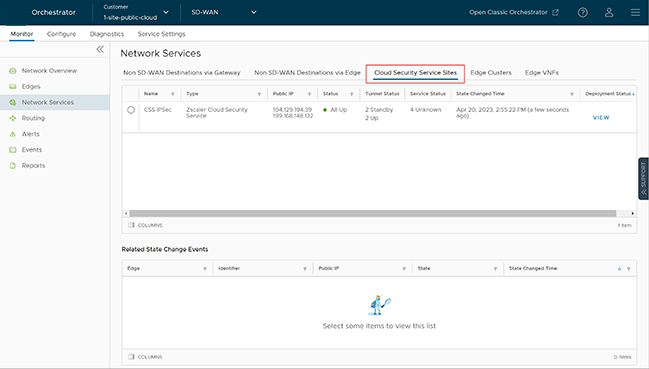Viewport: 649px width, 369px height.
Task: Select the CSS IPSec row radio button
Action: tap(131, 110)
